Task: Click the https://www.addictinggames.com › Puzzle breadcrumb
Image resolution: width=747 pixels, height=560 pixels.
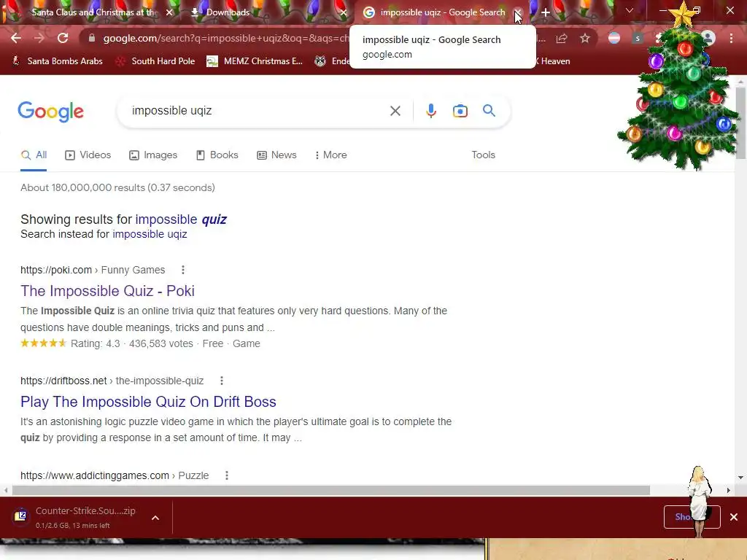Action: pos(115,475)
